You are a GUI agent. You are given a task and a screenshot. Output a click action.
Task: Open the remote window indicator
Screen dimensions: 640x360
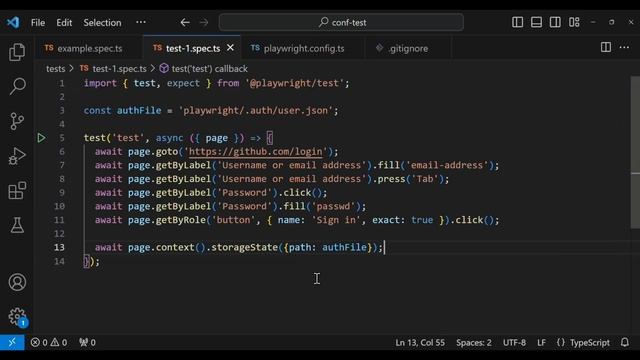pyautogui.click(x=12, y=342)
